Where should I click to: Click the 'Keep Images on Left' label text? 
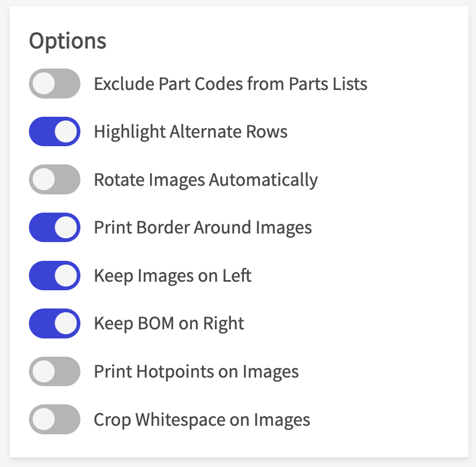(x=173, y=276)
